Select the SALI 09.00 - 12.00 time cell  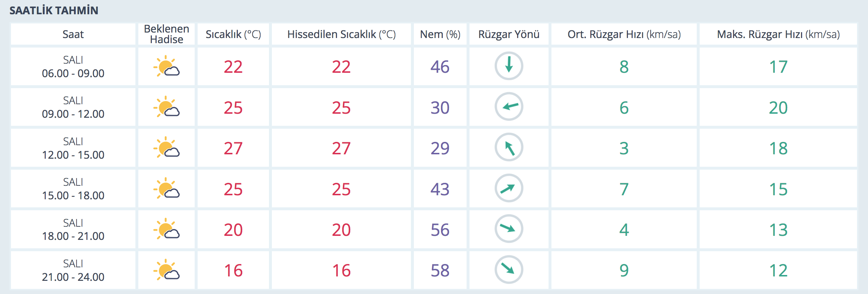[73, 107]
